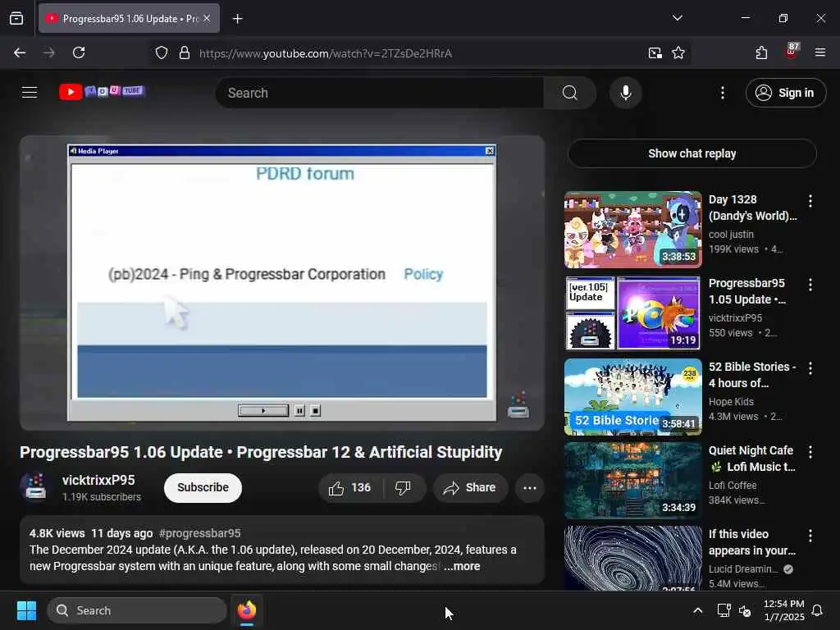Image resolution: width=840 pixels, height=630 pixels.
Task: Open Quiet Night Cafe thumbnail
Action: pyautogui.click(x=632, y=480)
